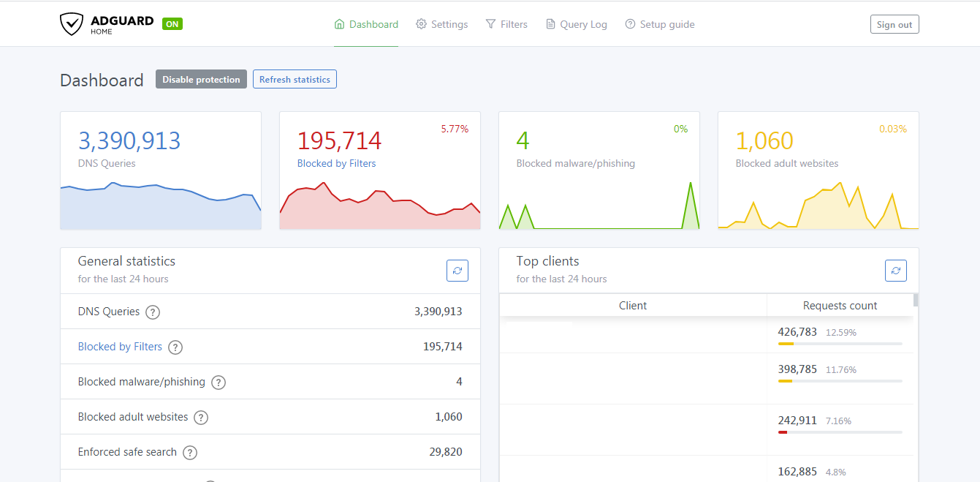
Task: Click the Enforced safe search row label
Action: coord(127,452)
